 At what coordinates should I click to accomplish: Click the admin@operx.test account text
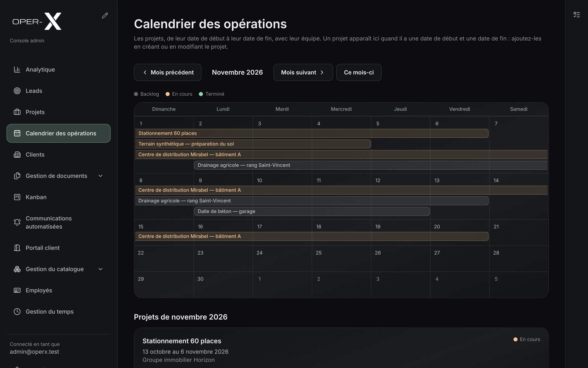point(34,352)
